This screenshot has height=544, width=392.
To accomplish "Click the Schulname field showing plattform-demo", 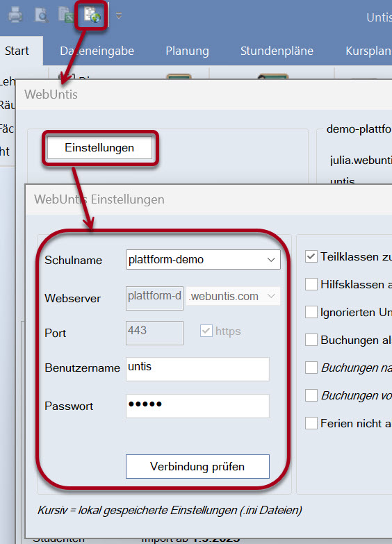I will tap(203, 260).
